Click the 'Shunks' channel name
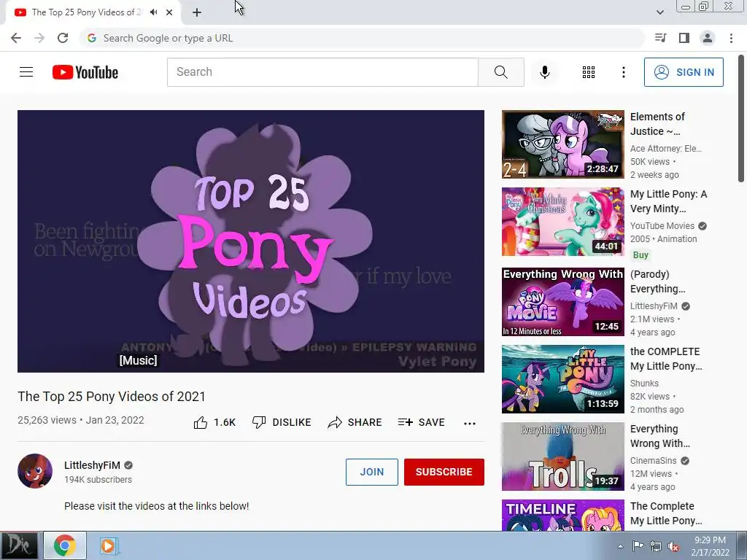 coord(644,384)
